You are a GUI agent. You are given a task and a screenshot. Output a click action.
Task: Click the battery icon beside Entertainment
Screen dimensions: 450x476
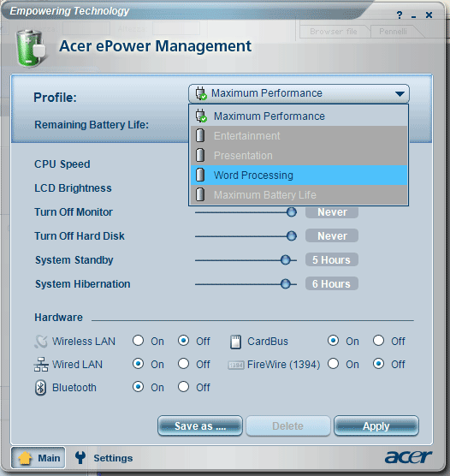coord(200,135)
